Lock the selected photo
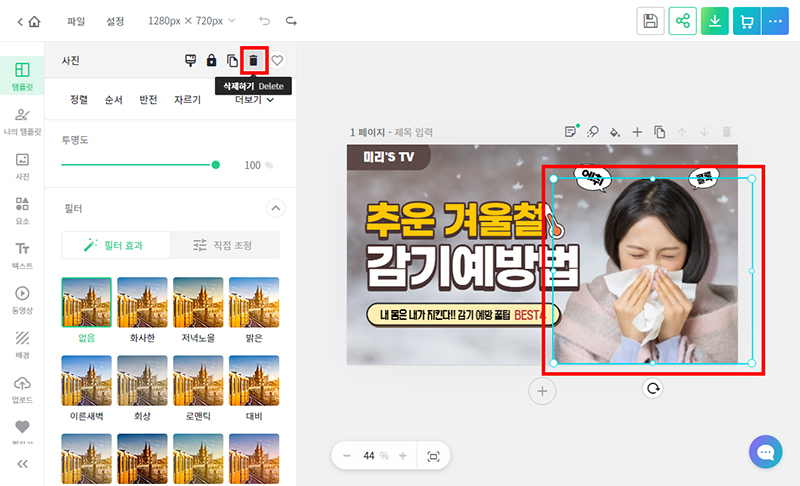Image resolution: width=800 pixels, height=486 pixels. [x=211, y=60]
